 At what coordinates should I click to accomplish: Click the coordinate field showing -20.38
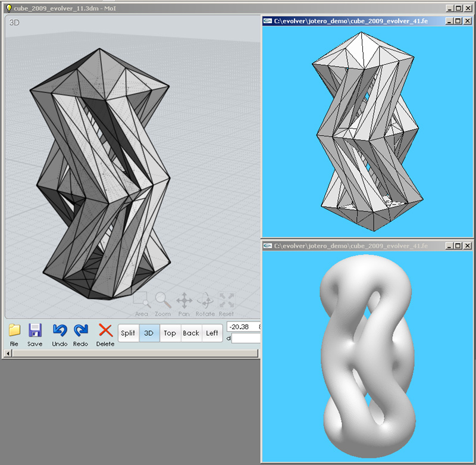click(x=243, y=327)
